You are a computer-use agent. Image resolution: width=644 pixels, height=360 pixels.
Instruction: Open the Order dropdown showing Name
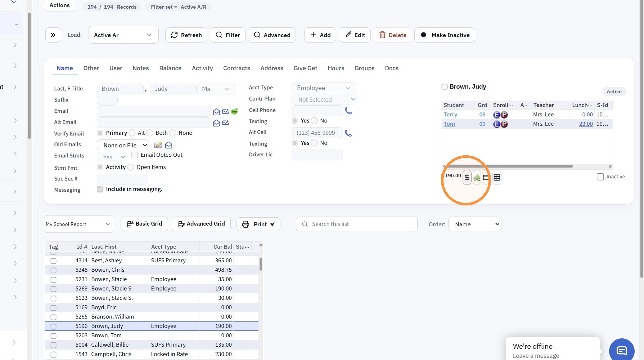tap(474, 224)
